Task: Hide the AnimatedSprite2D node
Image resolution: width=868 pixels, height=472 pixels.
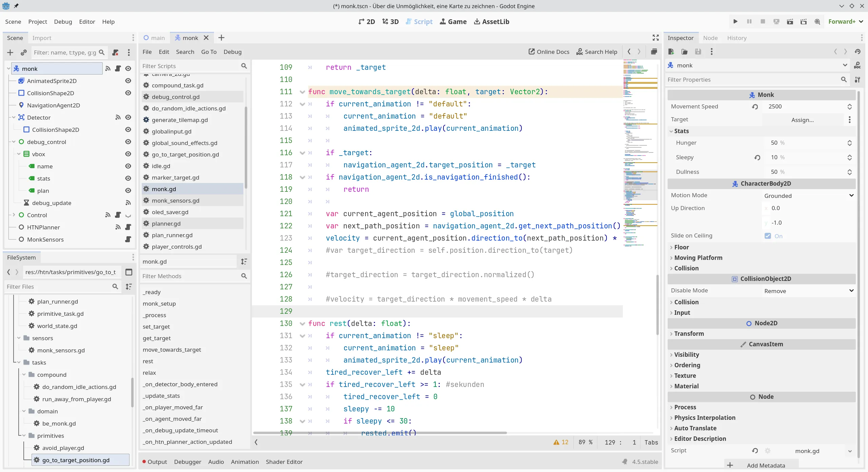Action: pos(128,81)
